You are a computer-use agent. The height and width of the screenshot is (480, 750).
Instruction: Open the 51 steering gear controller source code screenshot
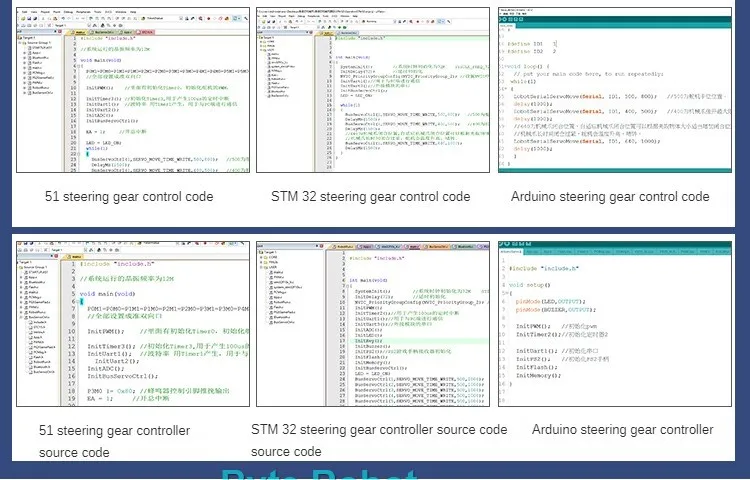(x=133, y=324)
